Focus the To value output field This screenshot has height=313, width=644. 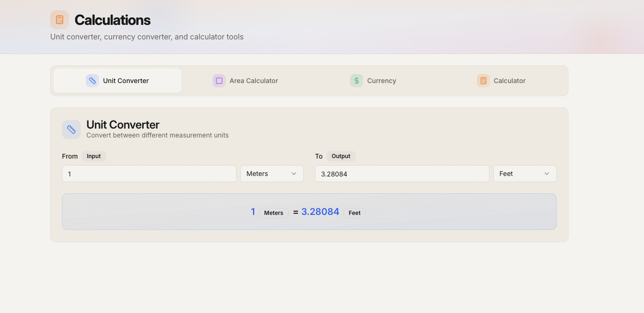click(x=402, y=174)
